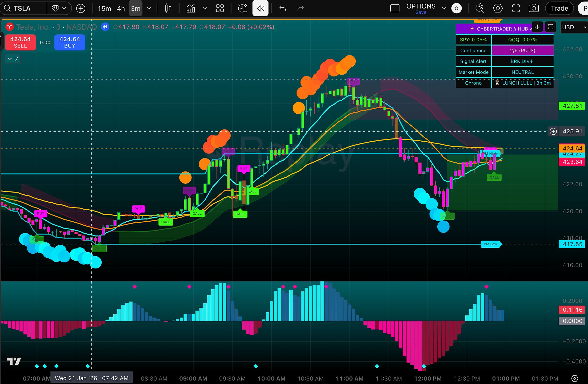Expand the time interval dropdown chevron
This screenshot has height=384, width=588.
[149, 9]
